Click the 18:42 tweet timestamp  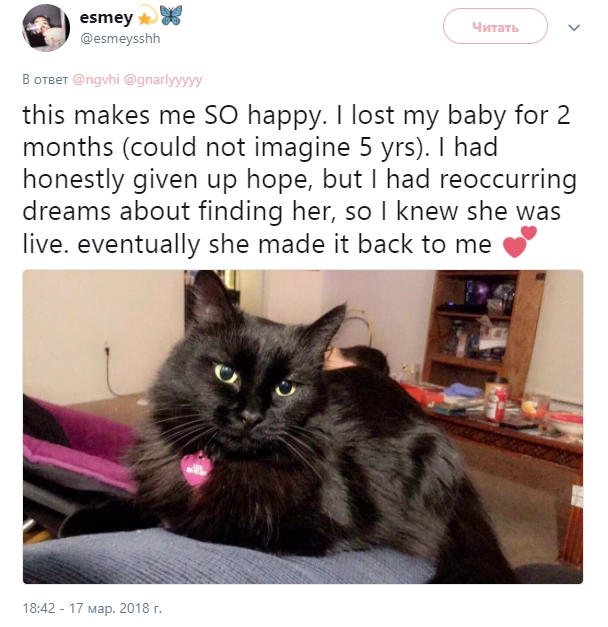pyautogui.click(x=39, y=608)
